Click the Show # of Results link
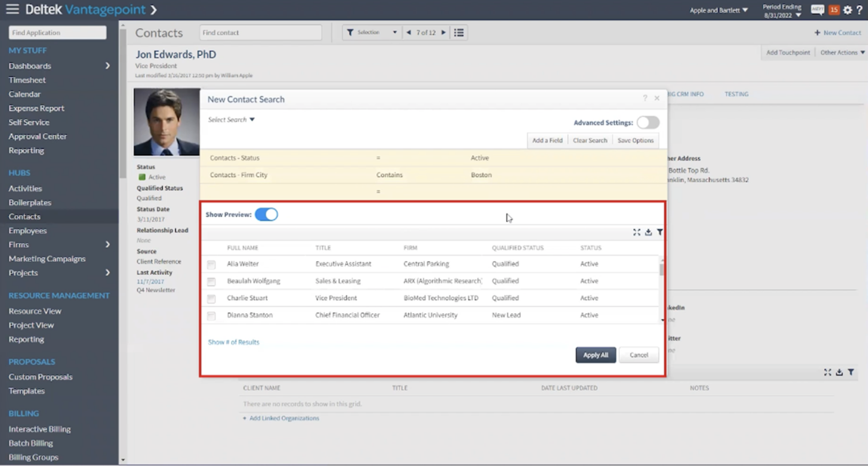The height and width of the screenshot is (466, 868). (x=233, y=342)
